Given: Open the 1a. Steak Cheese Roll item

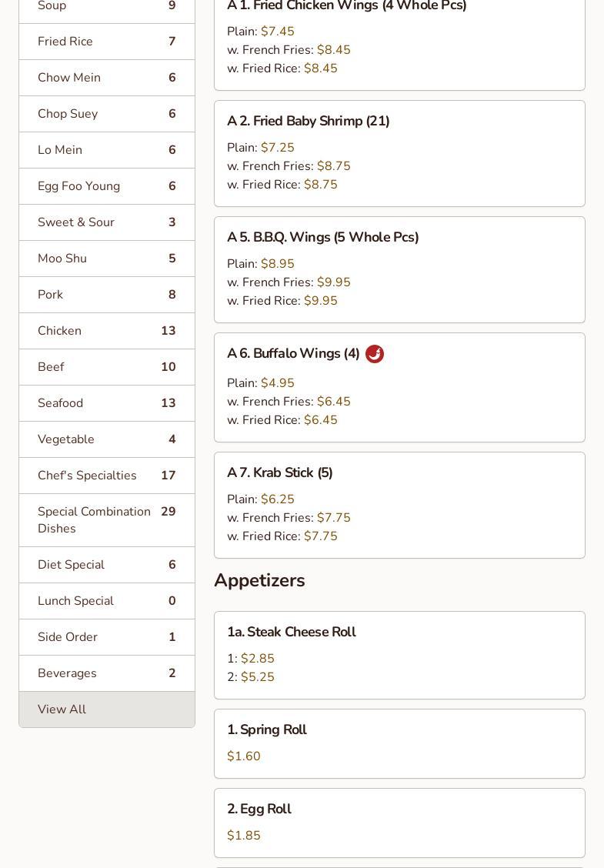Looking at the screenshot, I should tap(291, 632).
